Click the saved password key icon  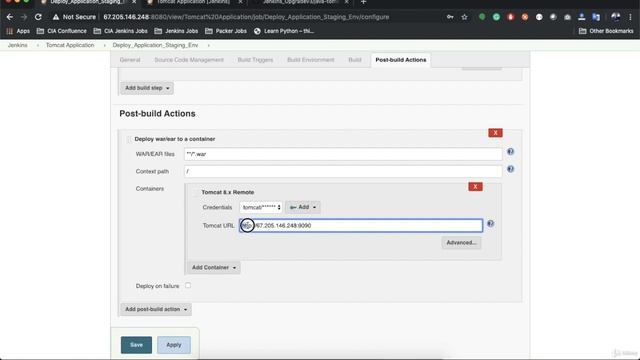point(450,17)
